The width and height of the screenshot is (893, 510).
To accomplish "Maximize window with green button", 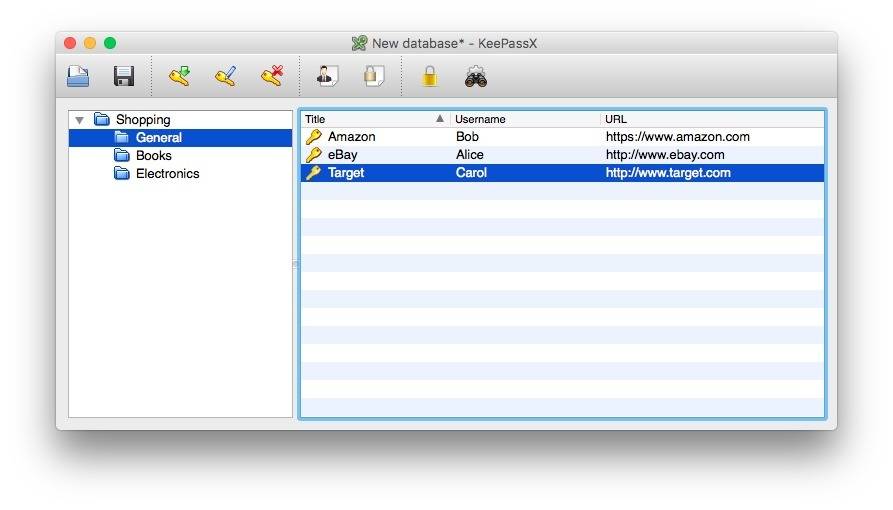I will [x=110, y=43].
